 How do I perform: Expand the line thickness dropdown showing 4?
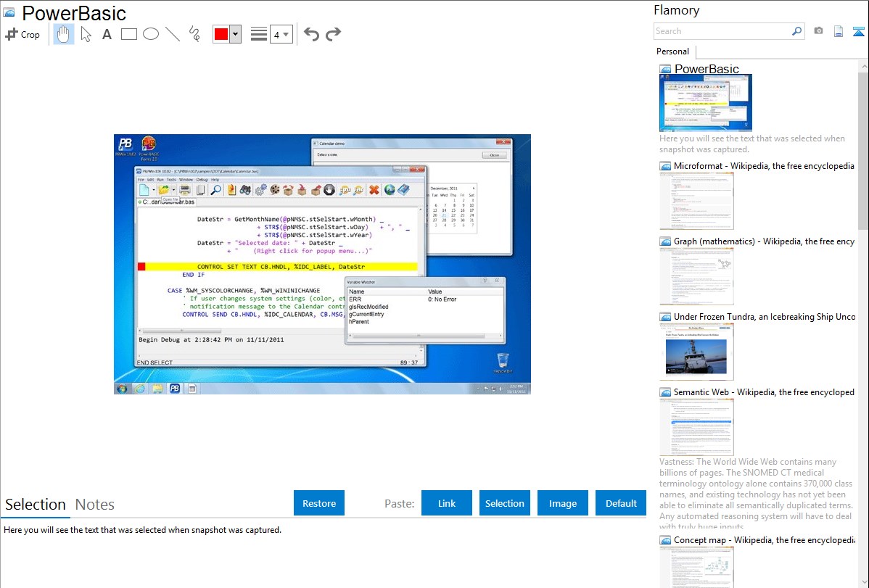click(281, 34)
